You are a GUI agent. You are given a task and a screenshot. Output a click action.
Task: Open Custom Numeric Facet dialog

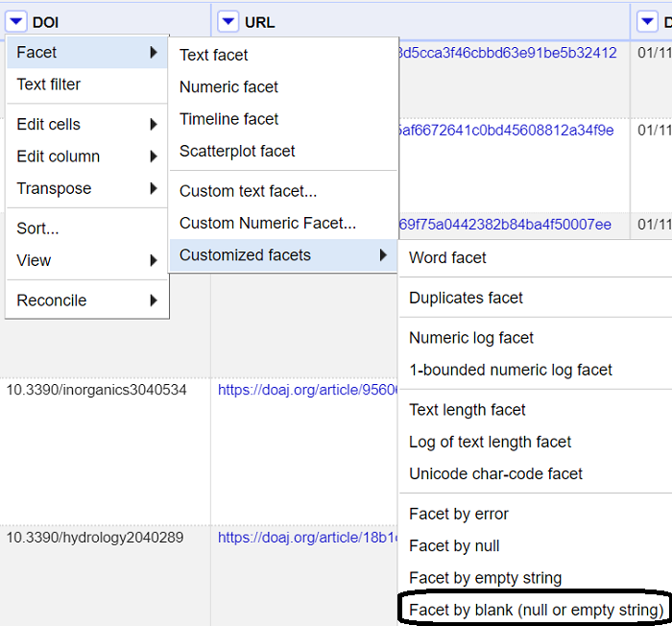click(267, 223)
